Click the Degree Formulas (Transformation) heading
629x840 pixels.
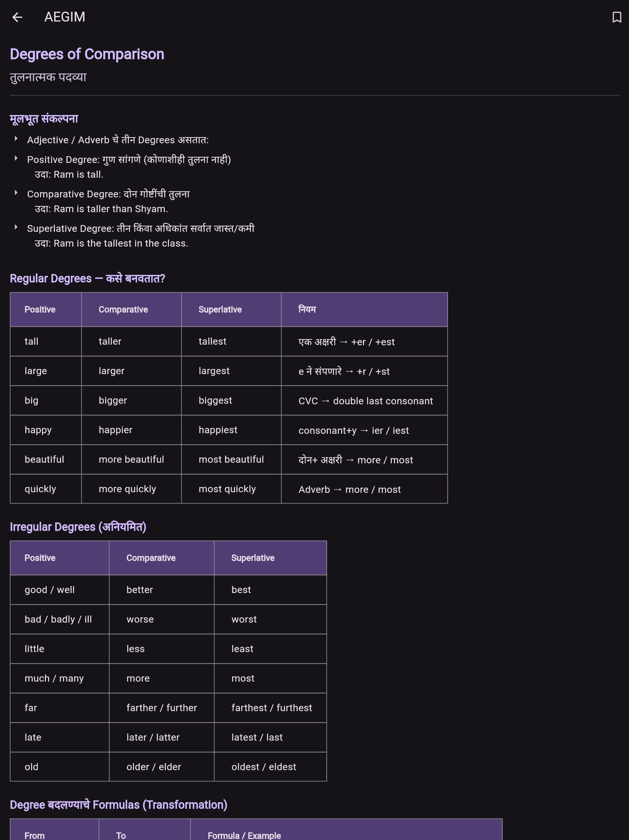click(x=118, y=805)
